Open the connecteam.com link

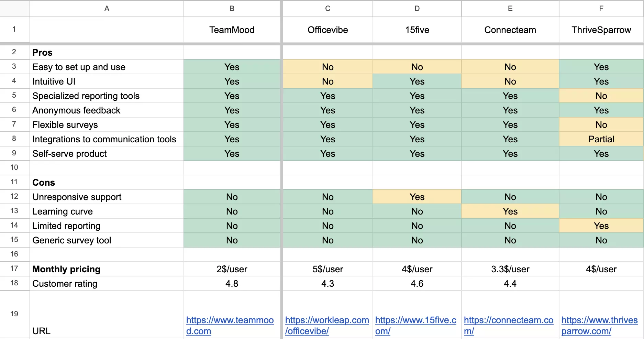tap(508, 320)
